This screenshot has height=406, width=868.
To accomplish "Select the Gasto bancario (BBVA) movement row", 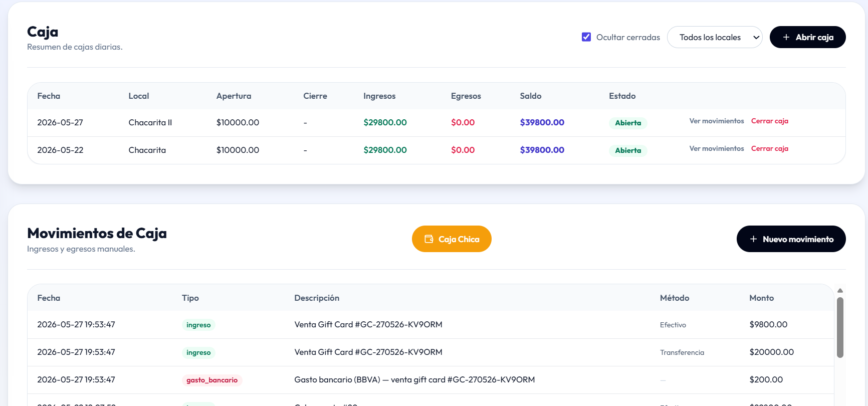I will [x=430, y=380].
